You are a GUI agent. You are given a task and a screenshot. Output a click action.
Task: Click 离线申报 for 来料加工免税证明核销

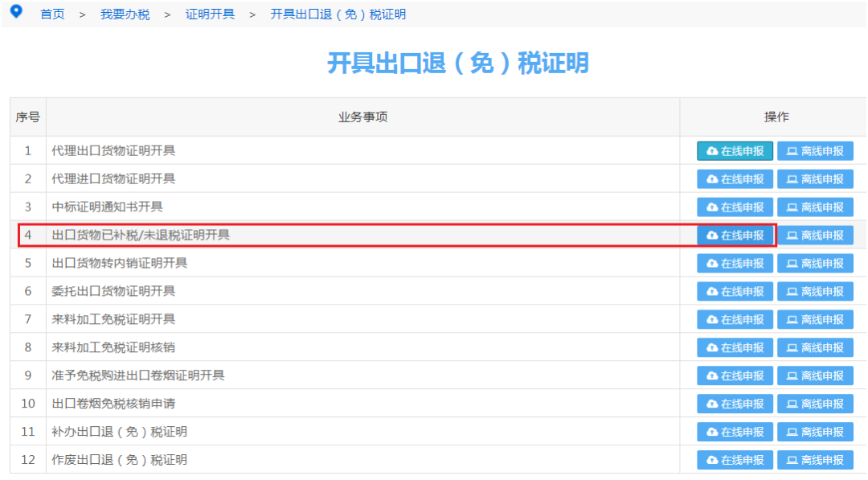816,347
